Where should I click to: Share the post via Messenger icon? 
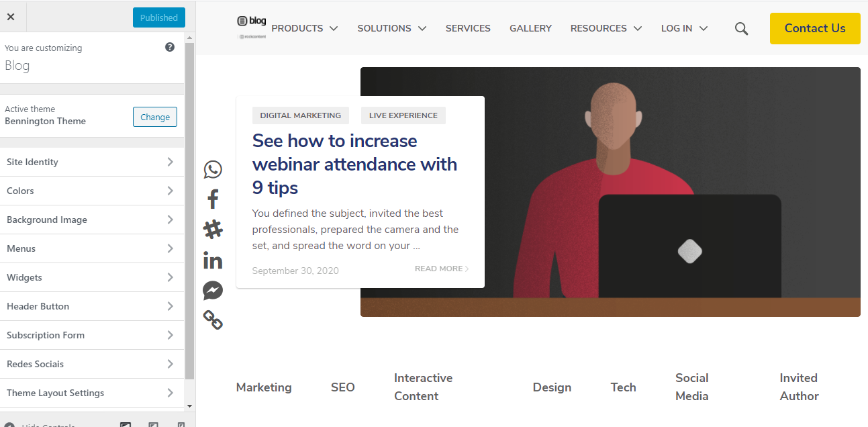point(213,291)
